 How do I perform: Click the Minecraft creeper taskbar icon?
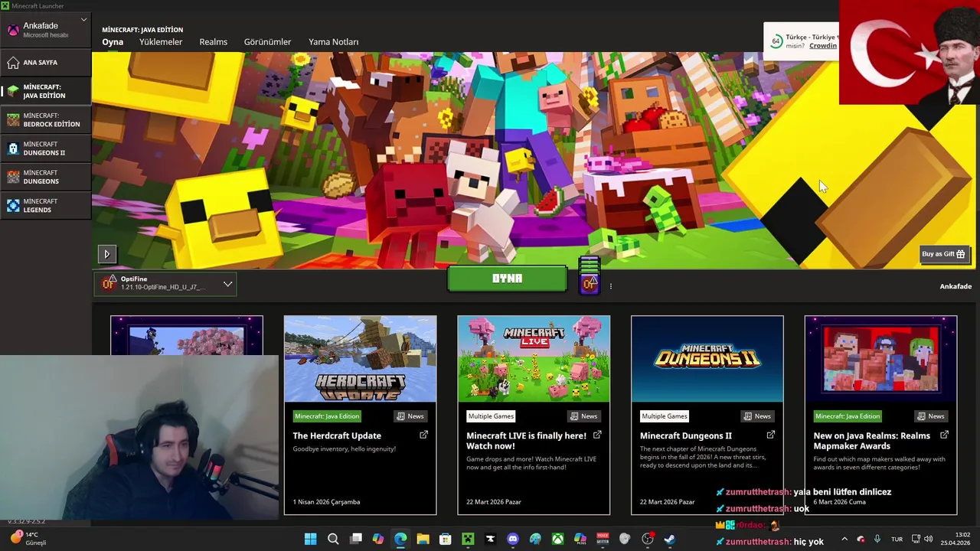[x=468, y=539]
